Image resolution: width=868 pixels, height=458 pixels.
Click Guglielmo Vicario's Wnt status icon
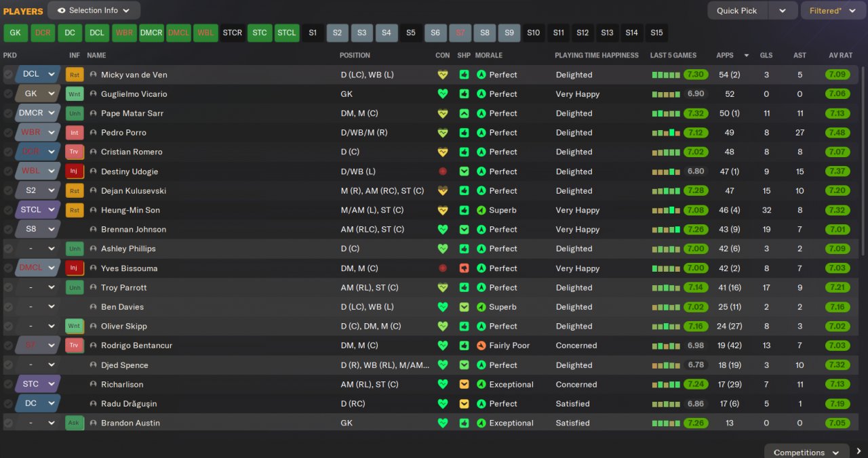75,94
